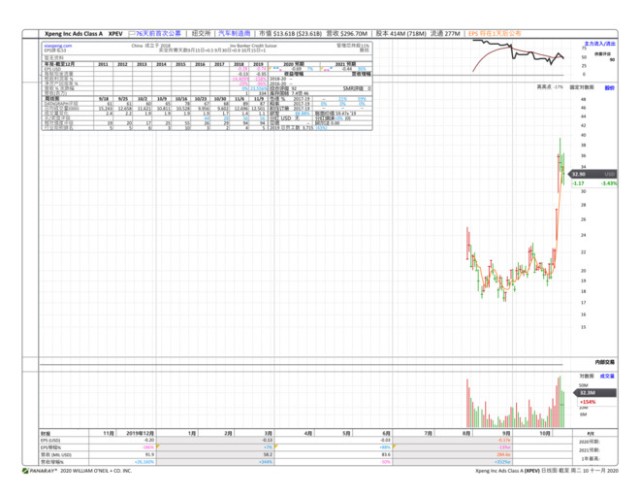Click the relative strength line mini chart

518,56
